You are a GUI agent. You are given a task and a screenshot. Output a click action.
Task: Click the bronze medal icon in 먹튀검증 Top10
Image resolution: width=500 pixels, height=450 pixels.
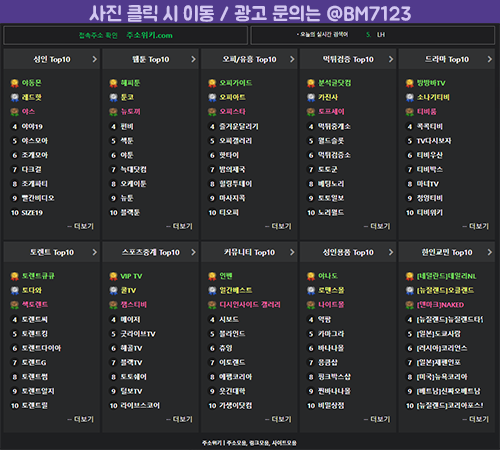[x=311, y=112]
